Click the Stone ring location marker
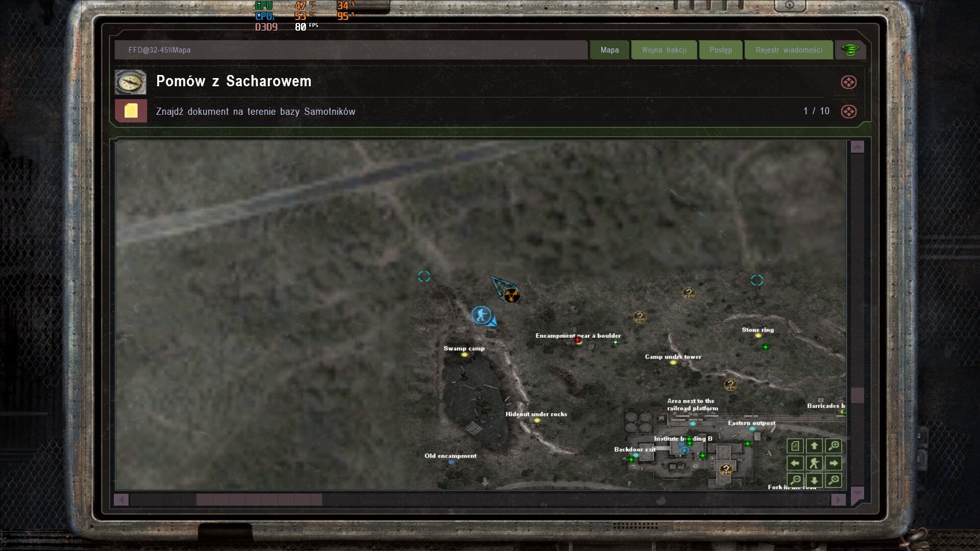The height and width of the screenshot is (551, 980). pos(758,336)
